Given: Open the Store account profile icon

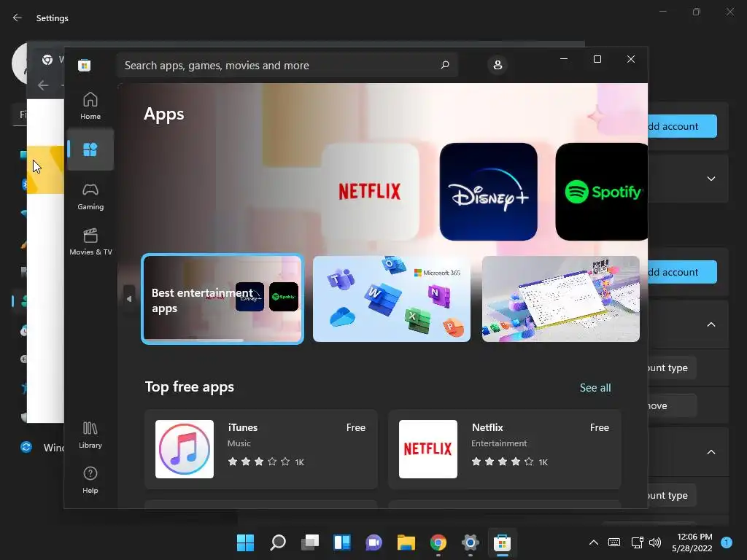Looking at the screenshot, I should click(x=498, y=65).
